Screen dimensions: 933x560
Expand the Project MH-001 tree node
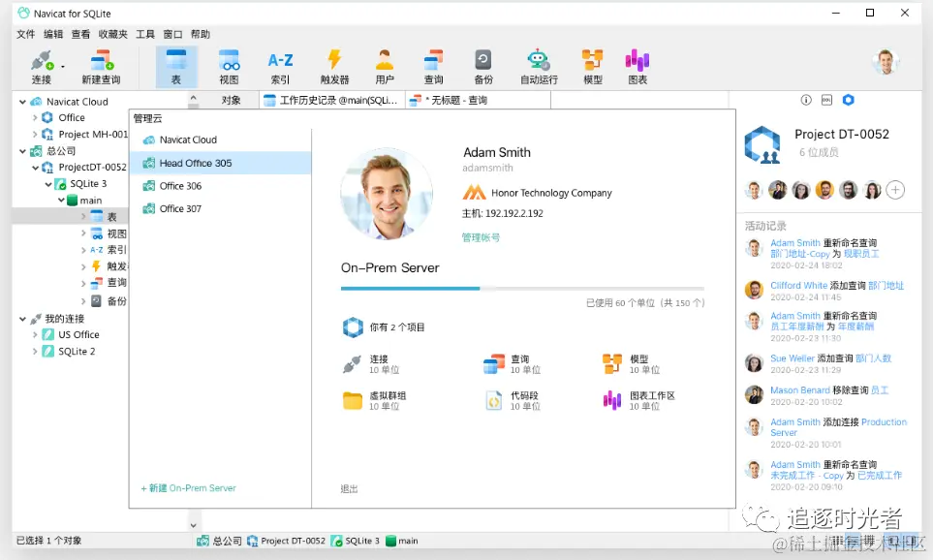pos(35,135)
